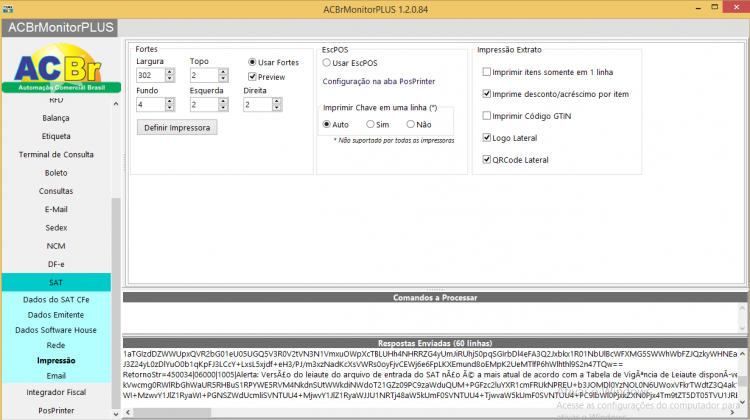
Task: Decrease the Topo value with its down arrow
Action: (223, 78)
